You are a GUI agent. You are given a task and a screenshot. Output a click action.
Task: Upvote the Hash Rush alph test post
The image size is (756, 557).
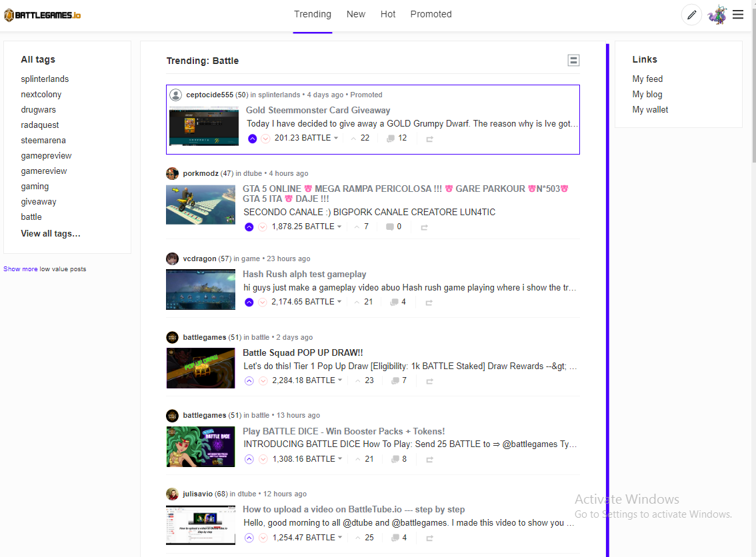click(x=249, y=302)
